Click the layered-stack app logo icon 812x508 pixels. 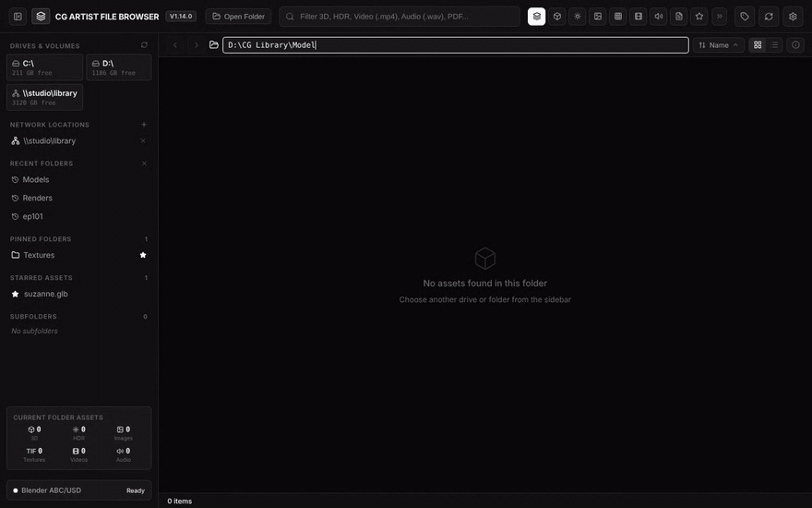tap(41, 17)
